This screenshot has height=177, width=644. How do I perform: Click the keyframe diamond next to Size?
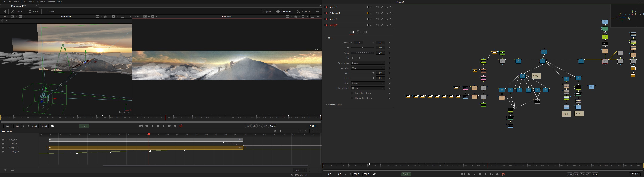point(389,48)
